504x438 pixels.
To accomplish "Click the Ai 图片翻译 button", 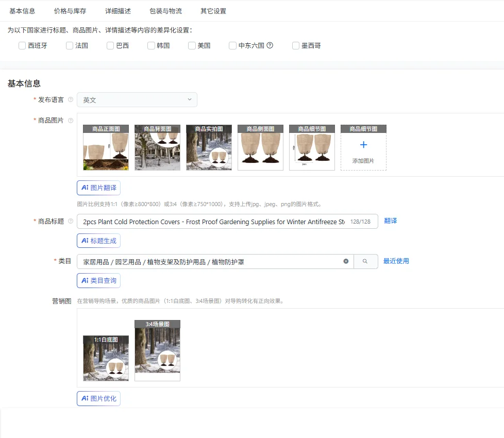I will 98,188.
